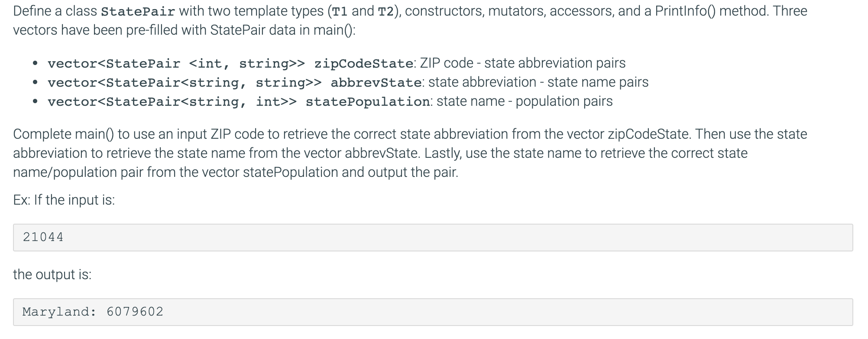Click the abbrevState vector name in second bullet
The width and height of the screenshot is (868, 339).
pyautogui.click(x=376, y=83)
